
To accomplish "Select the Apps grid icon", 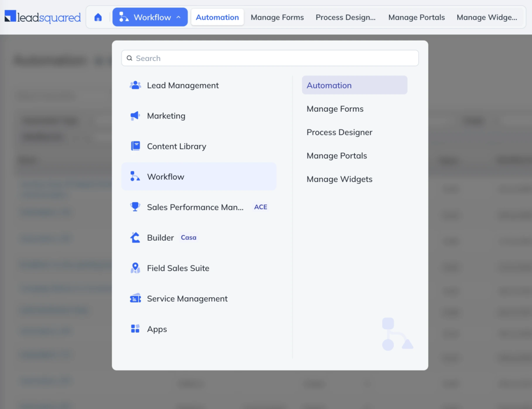I will (x=135, y=329).
